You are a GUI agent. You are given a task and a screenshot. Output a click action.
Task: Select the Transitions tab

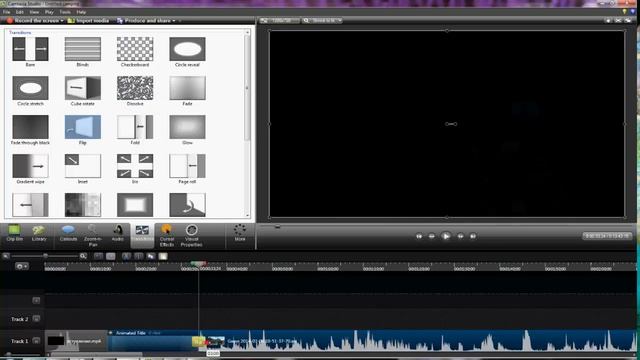click(x=142, y=235)
